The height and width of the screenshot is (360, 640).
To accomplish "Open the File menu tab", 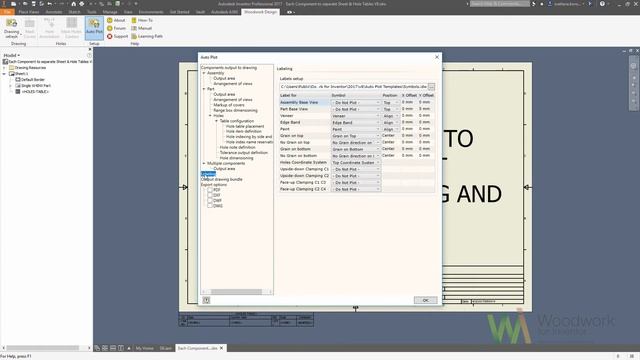I will (x=7, y=12).
